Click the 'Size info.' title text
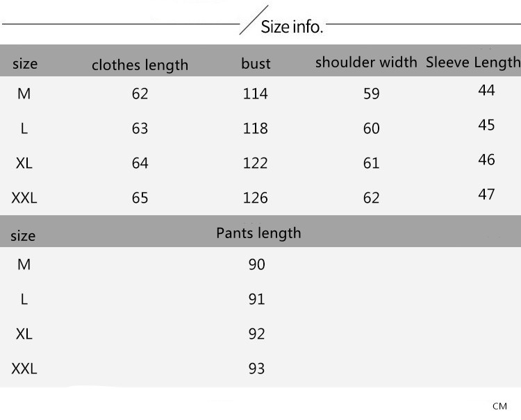The width and height of the screenshot is (521, 420). coord(292,28)
